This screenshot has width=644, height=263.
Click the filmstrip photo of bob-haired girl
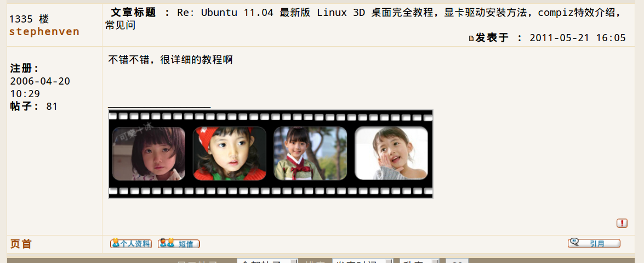[x=149, y=154]
